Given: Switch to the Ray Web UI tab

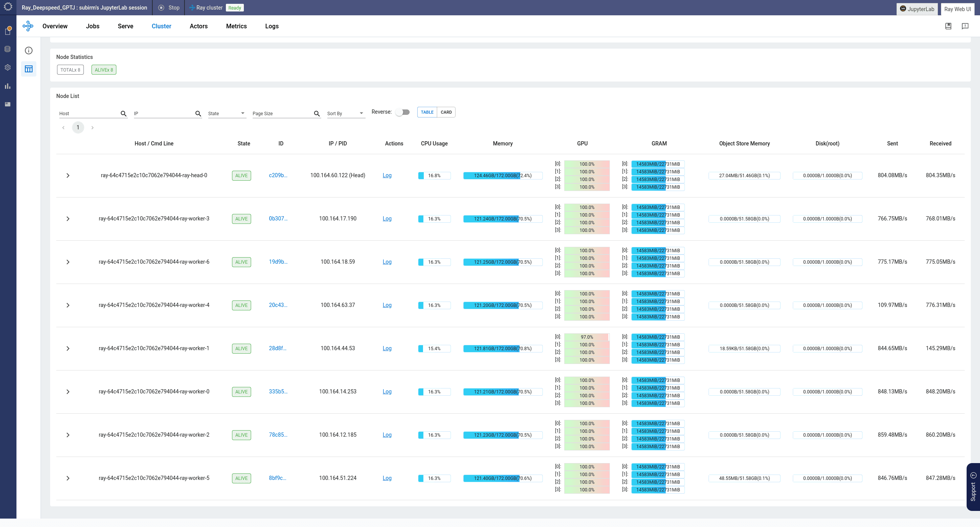Looking at the screenshot, I should click(x=958, y=9).
